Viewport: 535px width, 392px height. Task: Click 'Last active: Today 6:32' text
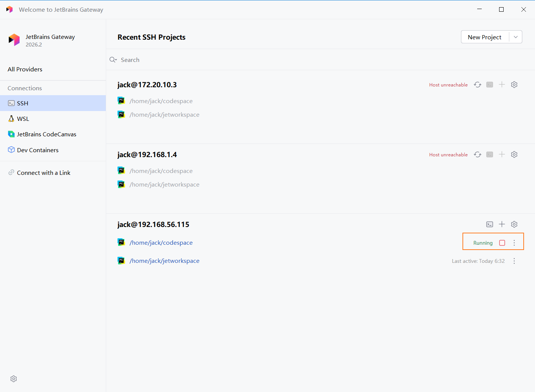478,261
